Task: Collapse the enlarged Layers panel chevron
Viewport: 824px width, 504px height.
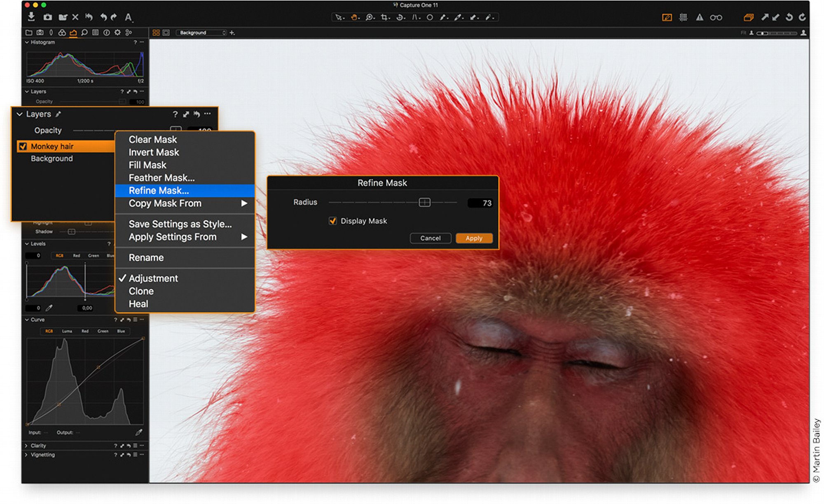Action: [19, 114]
